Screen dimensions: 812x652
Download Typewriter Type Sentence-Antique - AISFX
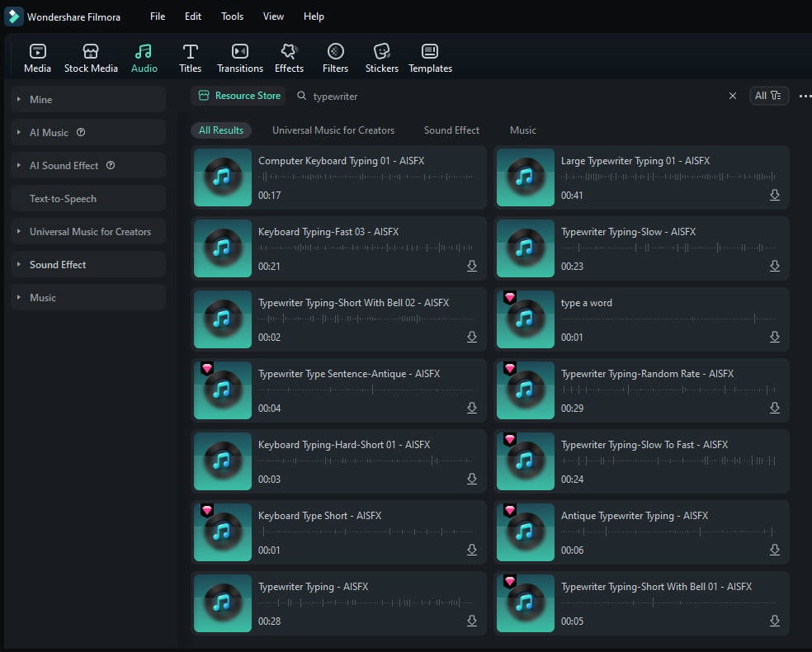[x=472, y=408]
